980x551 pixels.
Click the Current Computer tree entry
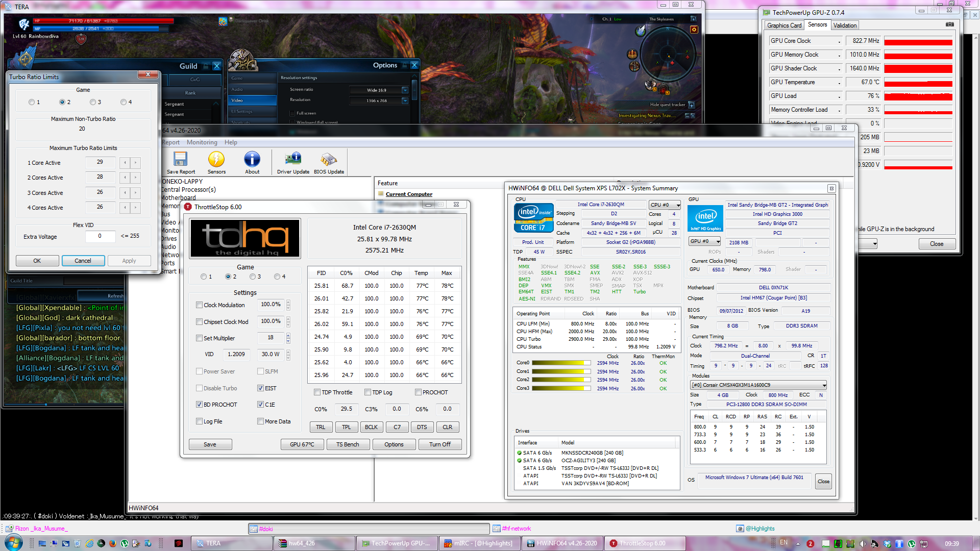coord(409,194)
